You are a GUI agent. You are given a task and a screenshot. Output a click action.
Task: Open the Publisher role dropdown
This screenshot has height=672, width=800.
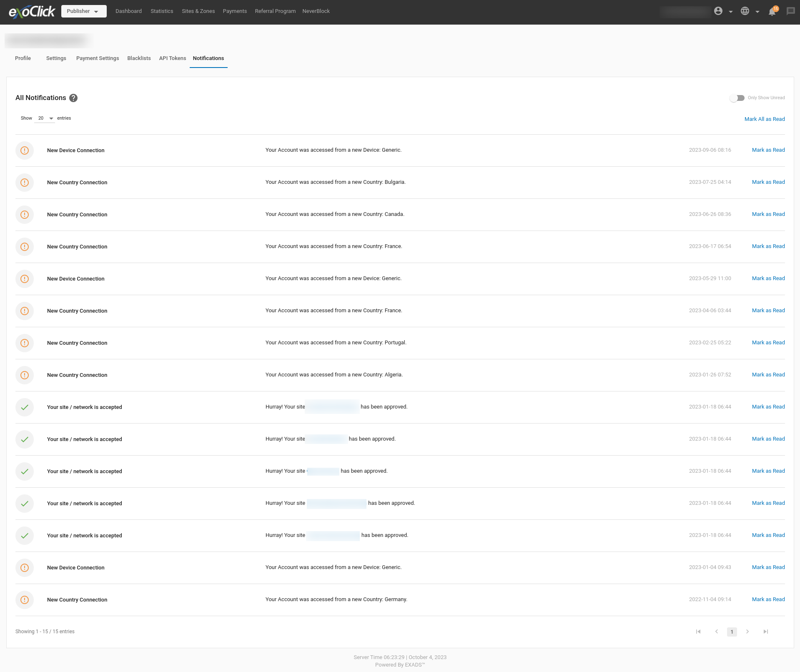pos(83,11)
